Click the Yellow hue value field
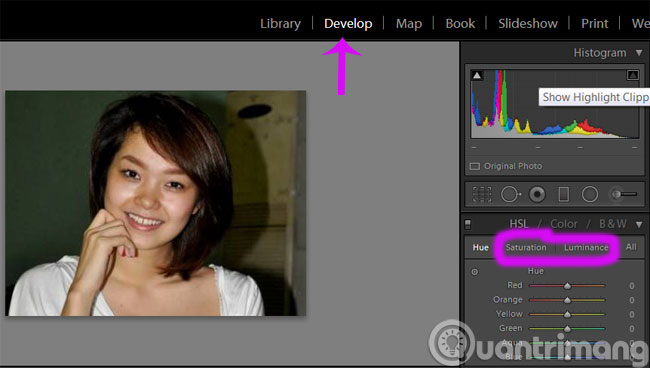This screenshot has height=368, width=650. click(x=631, y=315)
